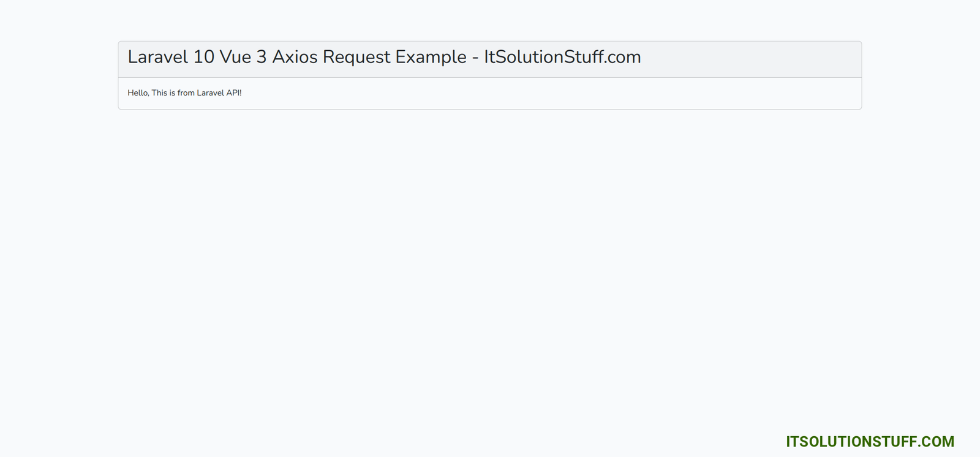Click the word "is" in the card body

[x=172, y=93]
